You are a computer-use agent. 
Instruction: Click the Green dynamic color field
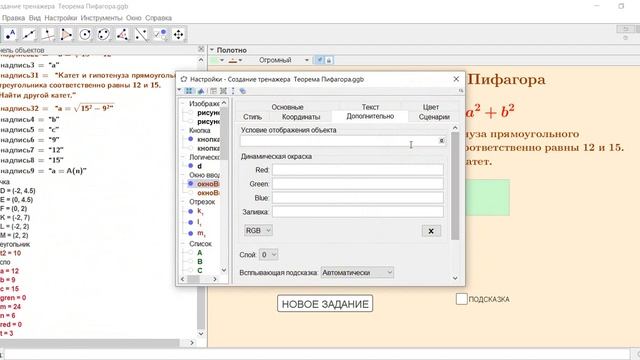(x=358, y=184)
